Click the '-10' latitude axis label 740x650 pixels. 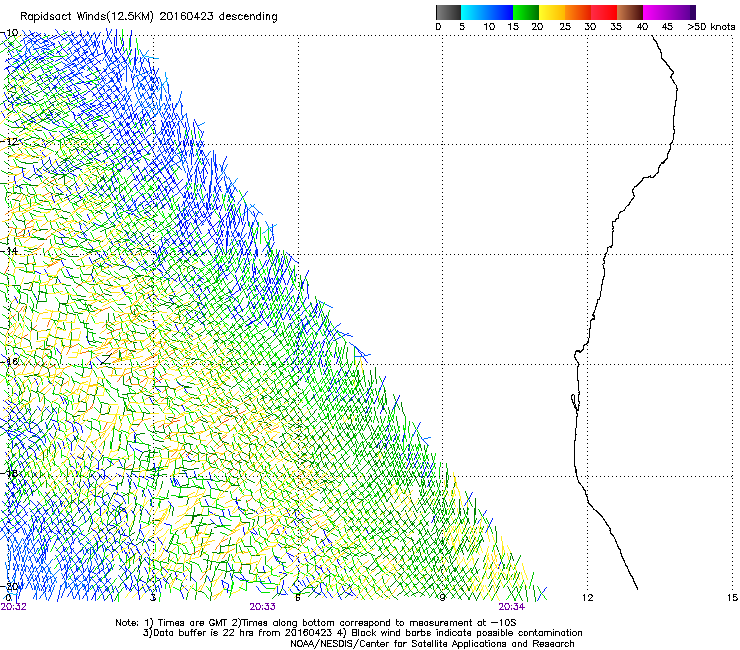tap(10, 33)
